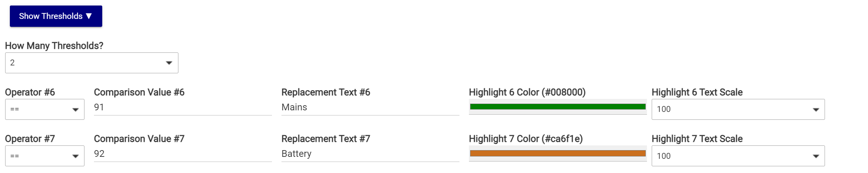The width and height of the screenshot is (868, 173).
Task: Click the Replacement Text #6 field showing Mains
Action: click(370, 108)
